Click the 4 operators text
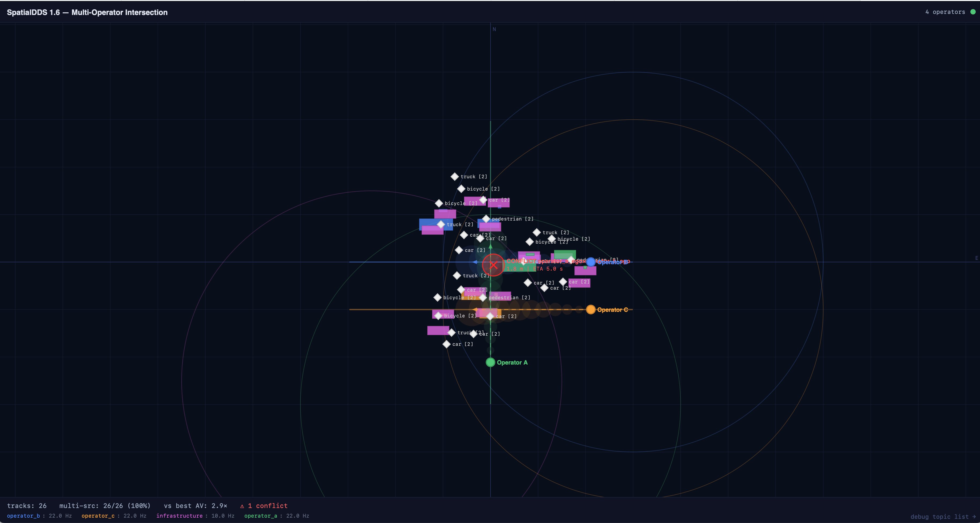The width and height of the screenshot is (980, 523). click(x=945, y=12)
